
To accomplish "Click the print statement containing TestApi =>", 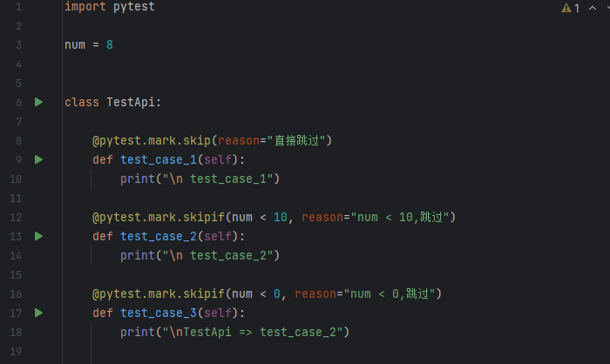I will click(x=234, y=332).
